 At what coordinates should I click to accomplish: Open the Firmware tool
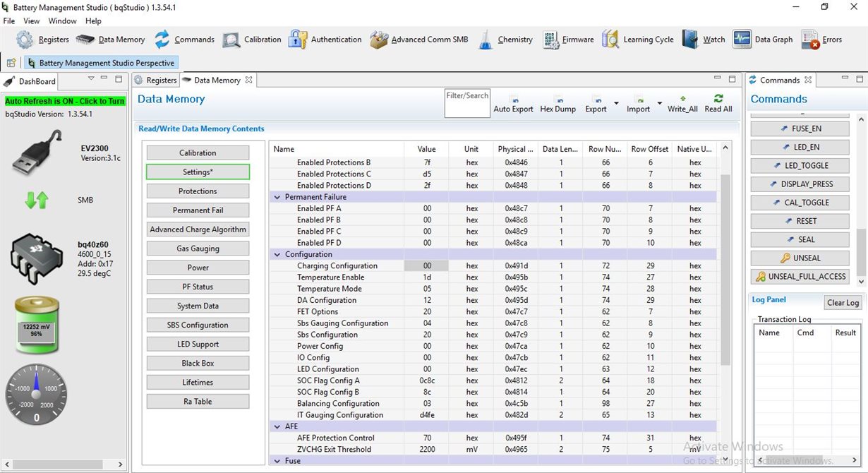click(x=568, y=40)
